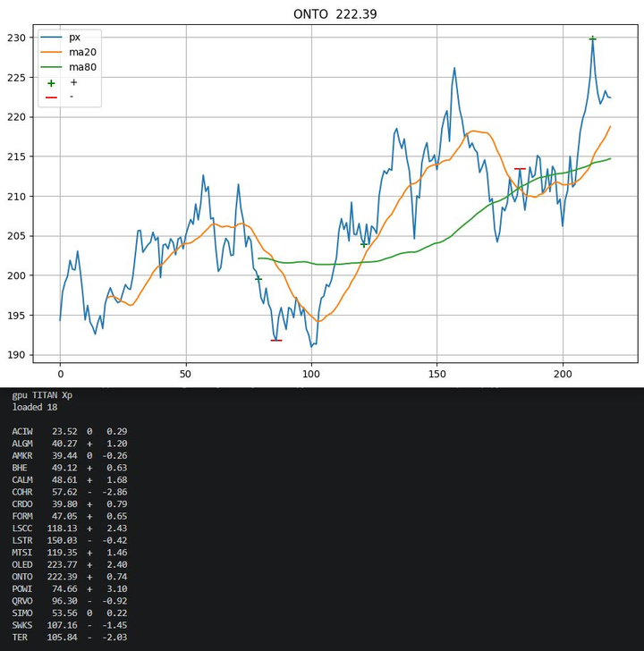Click the price "40.27" in the ALGM row
The width and height of the screenshot is (644, 651).
[x=64, y=444]
